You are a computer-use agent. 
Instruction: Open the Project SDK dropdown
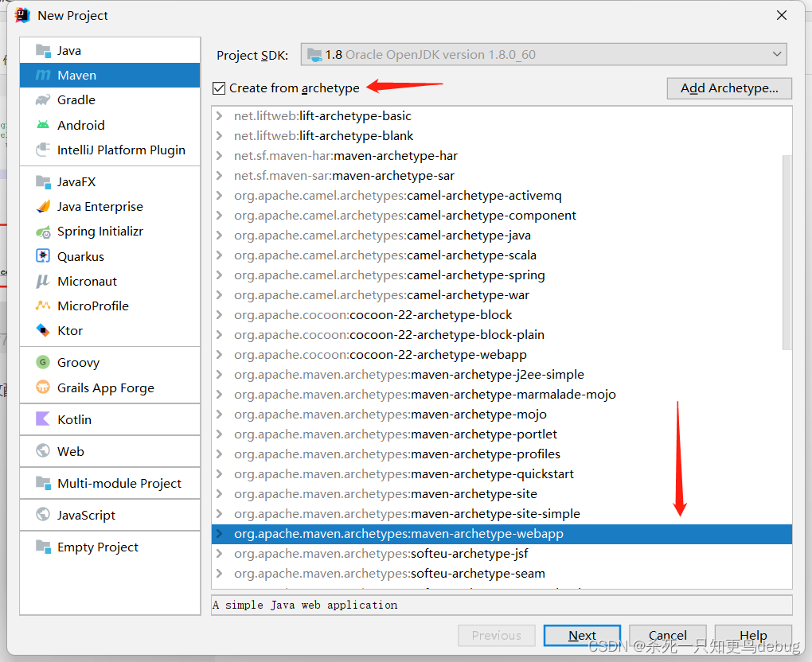click(544, 54)
